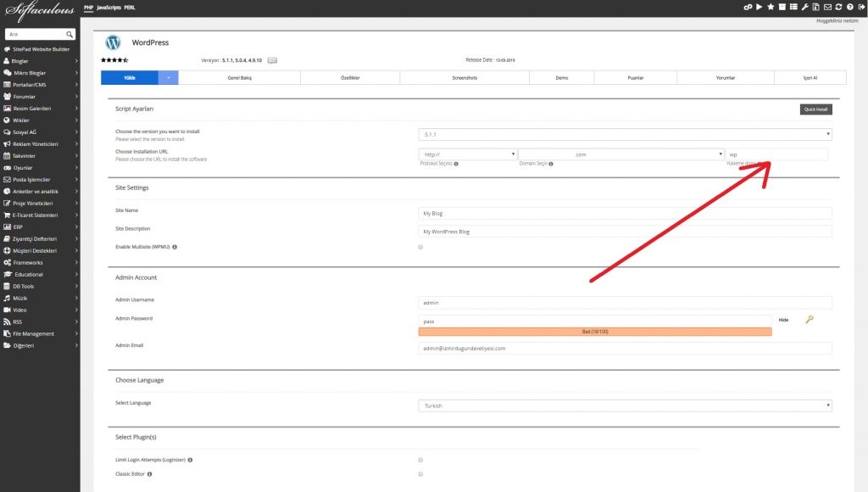
Task: Select the Yükle install tab
Action: [x=130, y=78]
